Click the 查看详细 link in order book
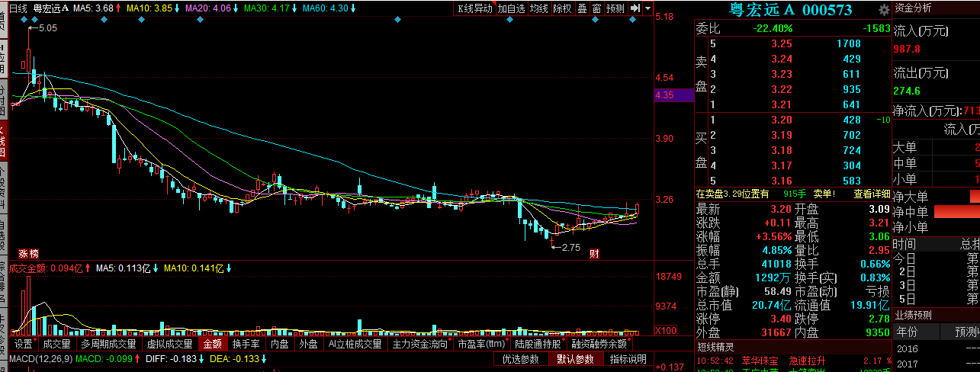980x372 pixels. click(872, 194)
